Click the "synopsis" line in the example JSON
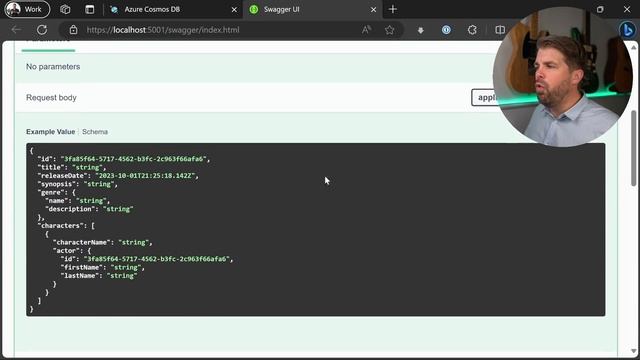Image resolution: width=640 pixels, height=360 pixels. pyautogui.click(x=78, y=184)
